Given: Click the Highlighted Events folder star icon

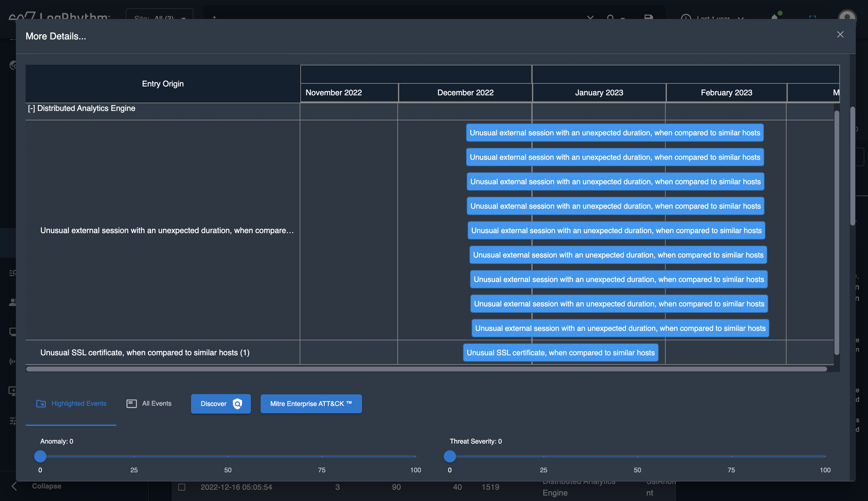Looking at the screenshot, I should click(x=41, y=403).
